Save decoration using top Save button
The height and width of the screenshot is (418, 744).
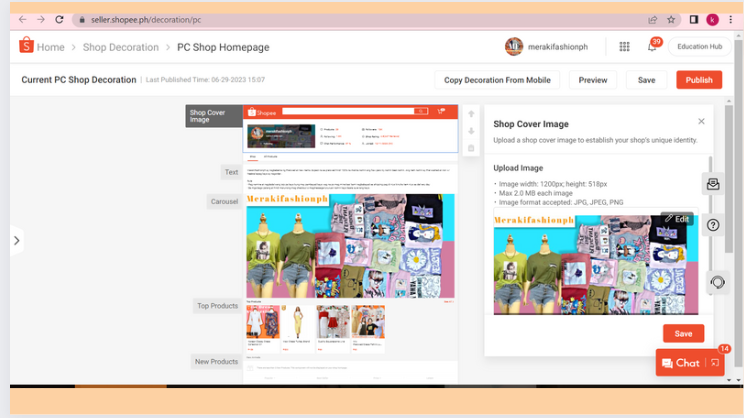click(x=646, y=80)
